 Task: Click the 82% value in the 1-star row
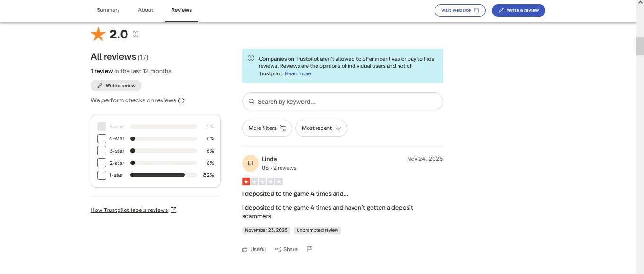209,175
